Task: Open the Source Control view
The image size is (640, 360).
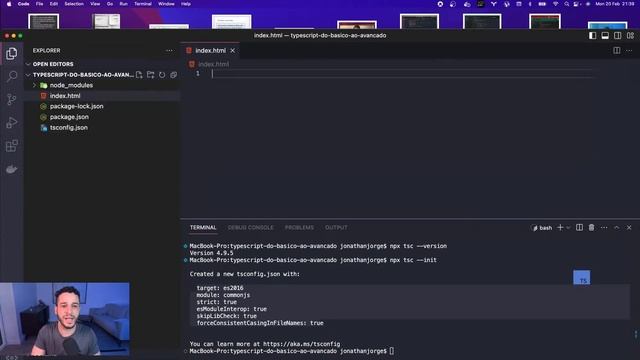Action: coord(11,99)
